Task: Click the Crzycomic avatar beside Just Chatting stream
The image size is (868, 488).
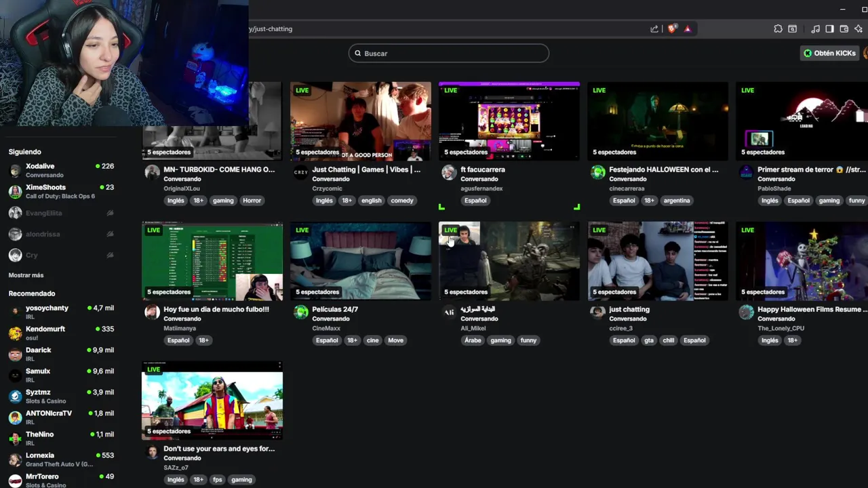Action: (300, 172)
